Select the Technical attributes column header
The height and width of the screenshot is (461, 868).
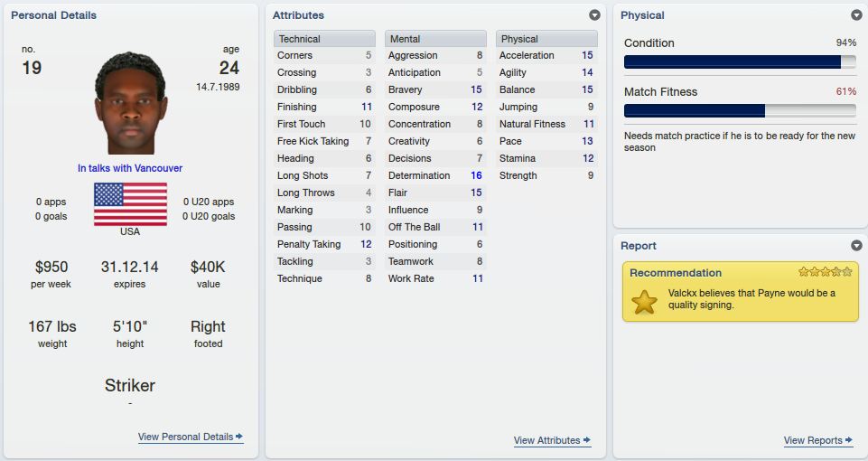324,39
